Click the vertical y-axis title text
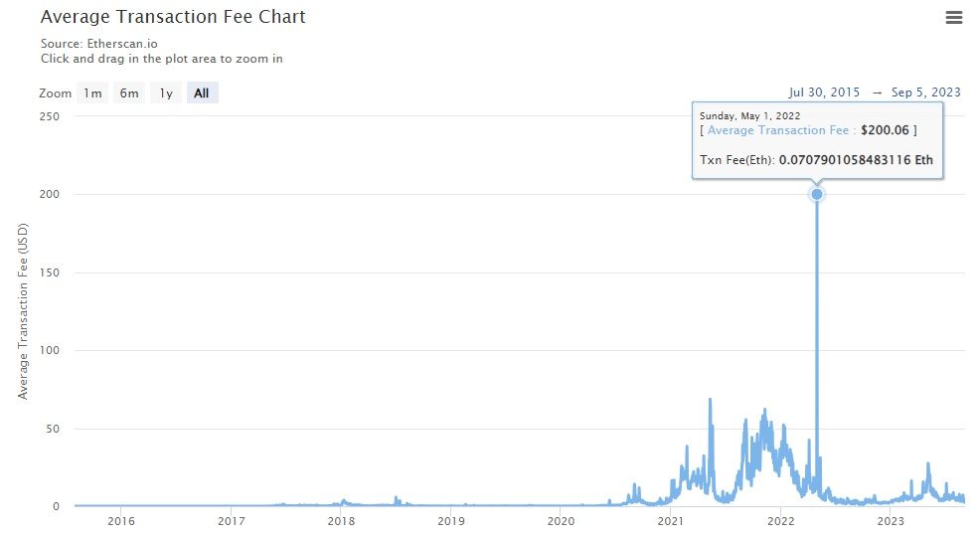Image resolution: width=980 pixels, height=542 pixels. (24, 311)
